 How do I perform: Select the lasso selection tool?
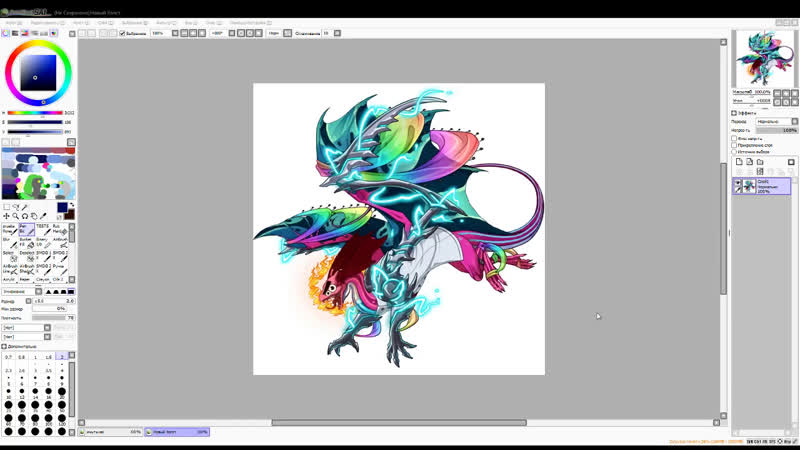pyautogui.click(x=16, y=207)
